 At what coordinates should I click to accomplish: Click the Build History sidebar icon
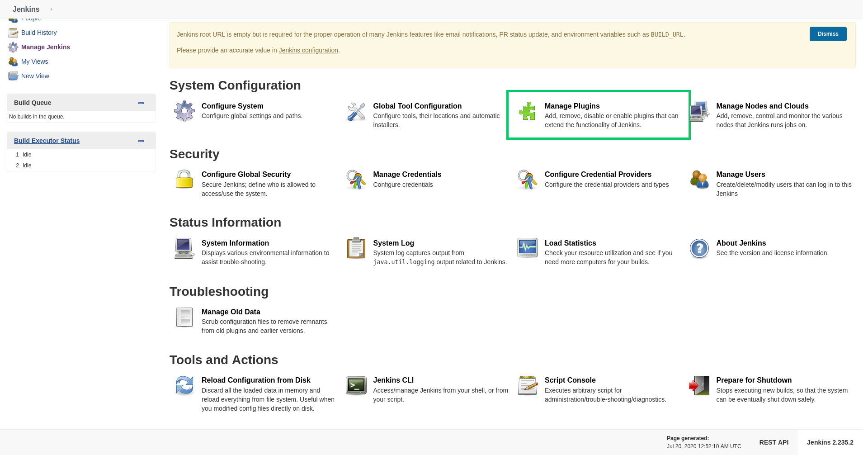click(13, 33)
